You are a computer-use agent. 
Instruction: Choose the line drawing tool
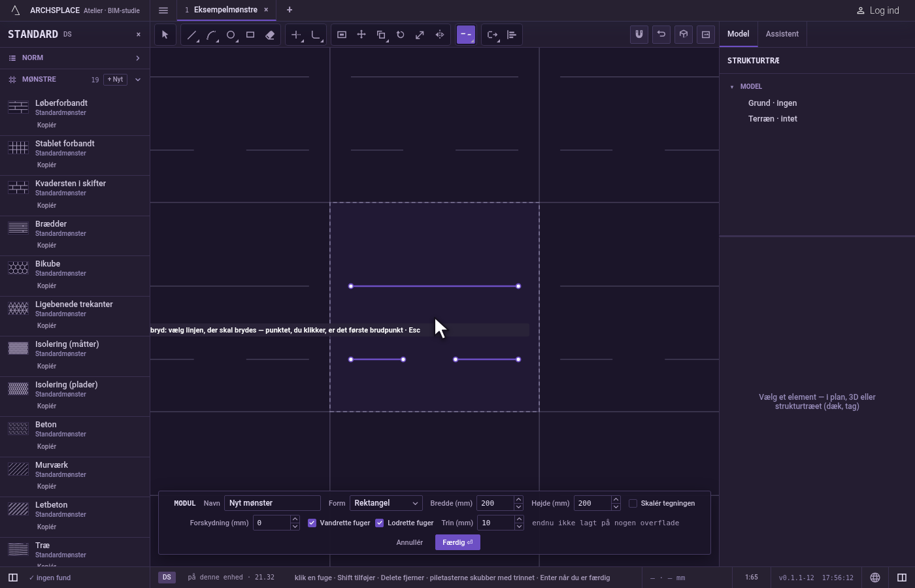pyautogui.click(x=191, y=35)
